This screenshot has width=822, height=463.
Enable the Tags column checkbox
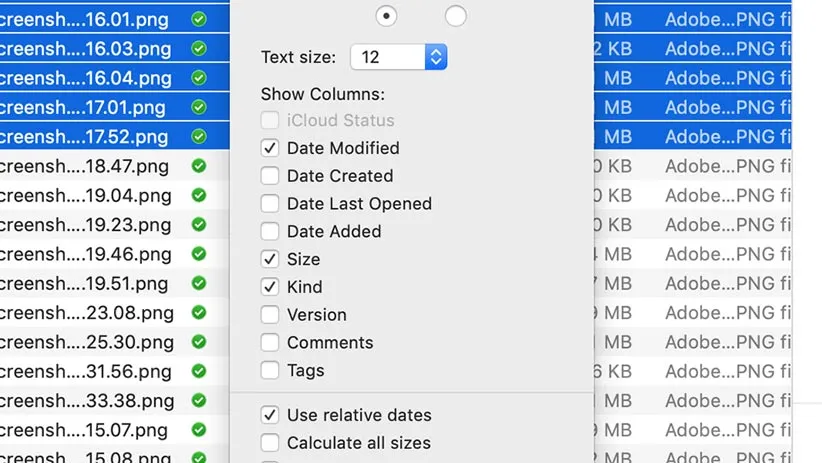click(x=270, y=371)
